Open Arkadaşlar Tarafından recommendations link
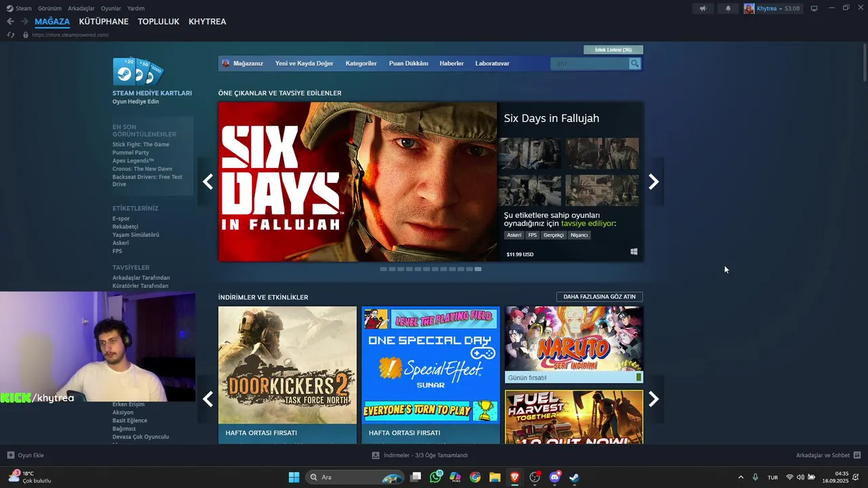Image resolution: width=868 pixels, height=488 pixels. pos(141,278)
